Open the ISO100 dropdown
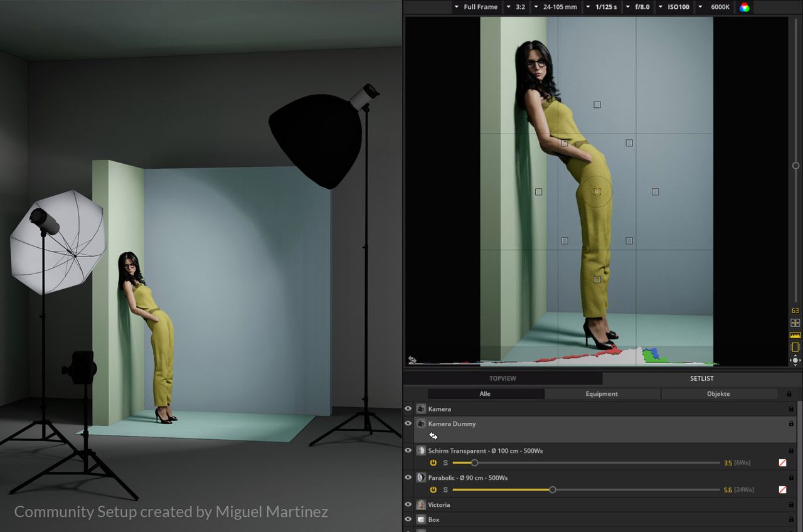The image size is (803, 532). [x=674, y=7]
